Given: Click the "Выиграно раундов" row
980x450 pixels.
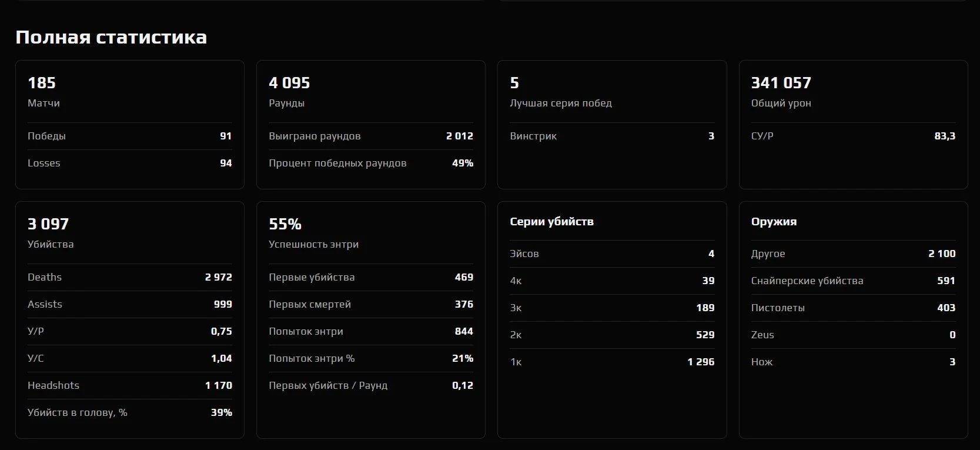Looking at the screenshot, I should 370,136.
